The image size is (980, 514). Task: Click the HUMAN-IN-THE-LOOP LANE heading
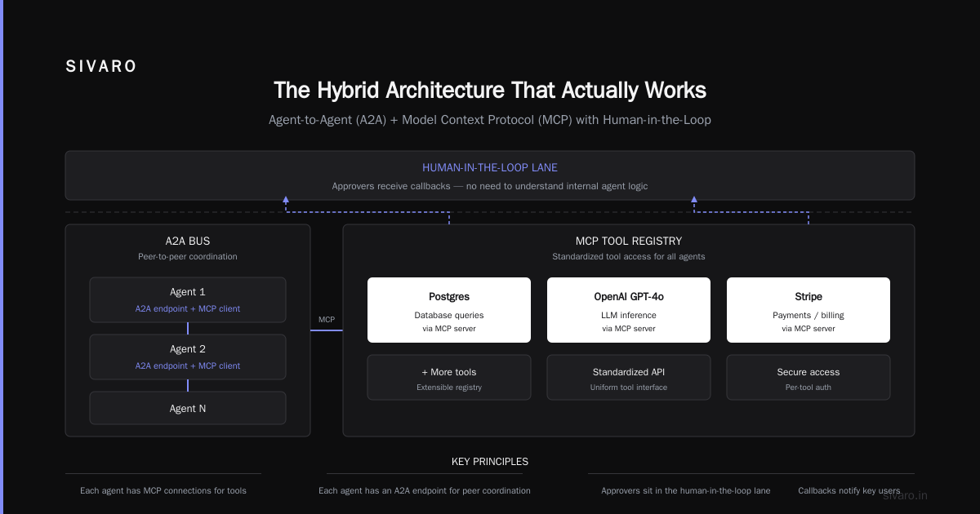[x=490, y=167]
